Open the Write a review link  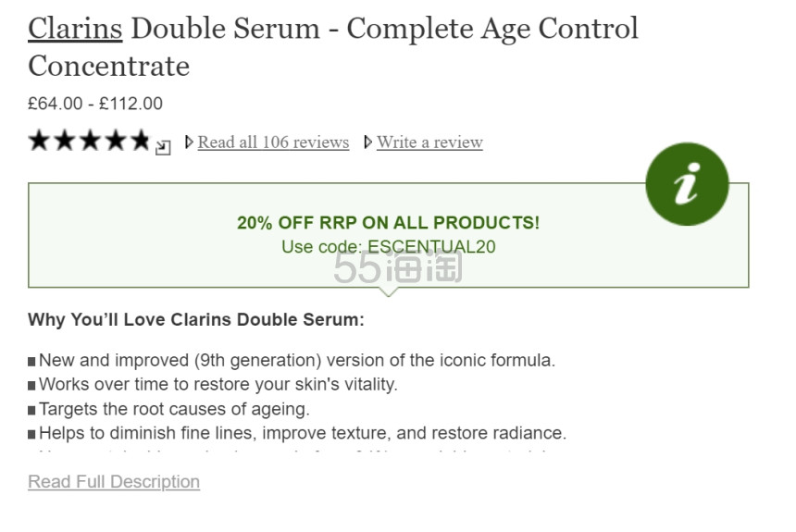pos(429,142)
